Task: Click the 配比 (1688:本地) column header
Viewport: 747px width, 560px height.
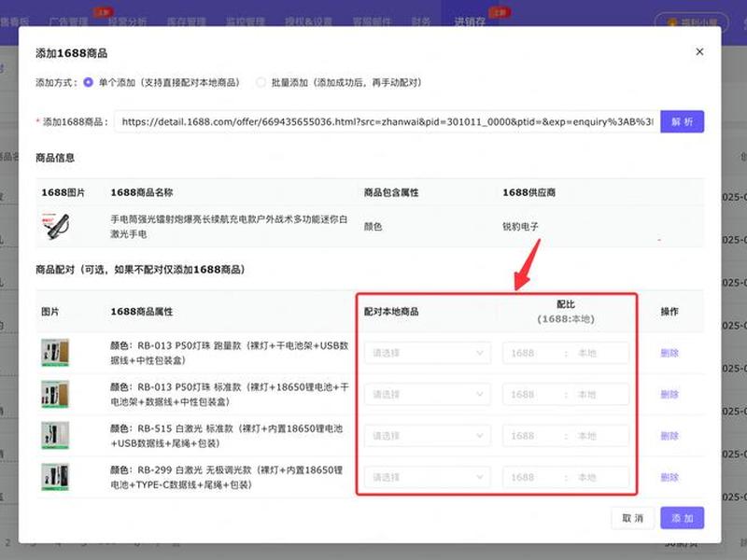Action: coord(566,312)
